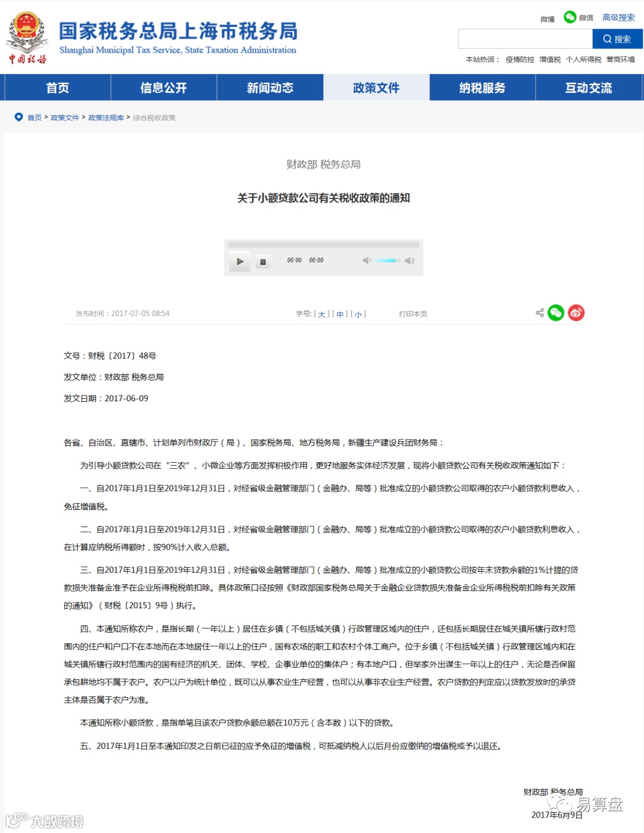Open 信息公开 navigation tab

[x=164, y=88]
